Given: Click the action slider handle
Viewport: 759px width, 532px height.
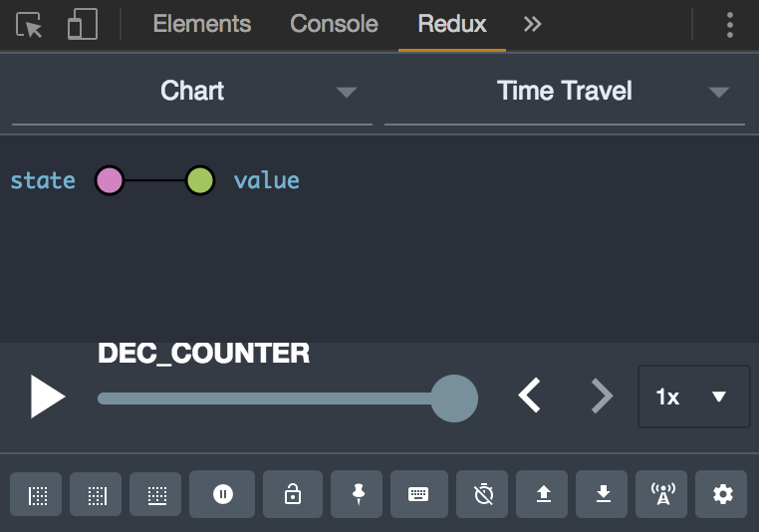Looking at the screenshot, I should pyautogui.click(x=454, y=399).
